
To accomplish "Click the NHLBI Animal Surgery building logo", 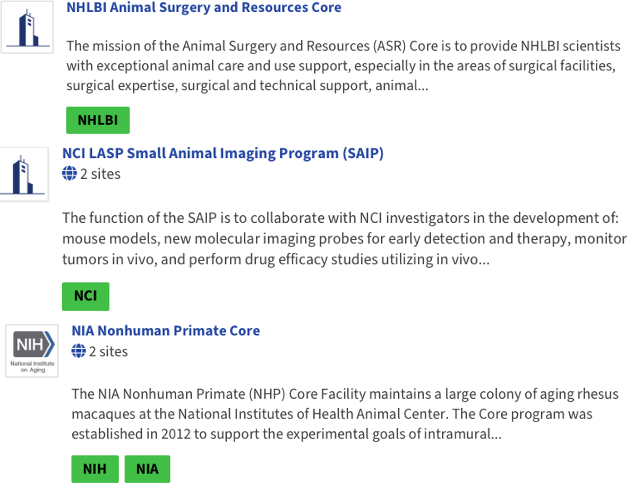I will (26, 26).
